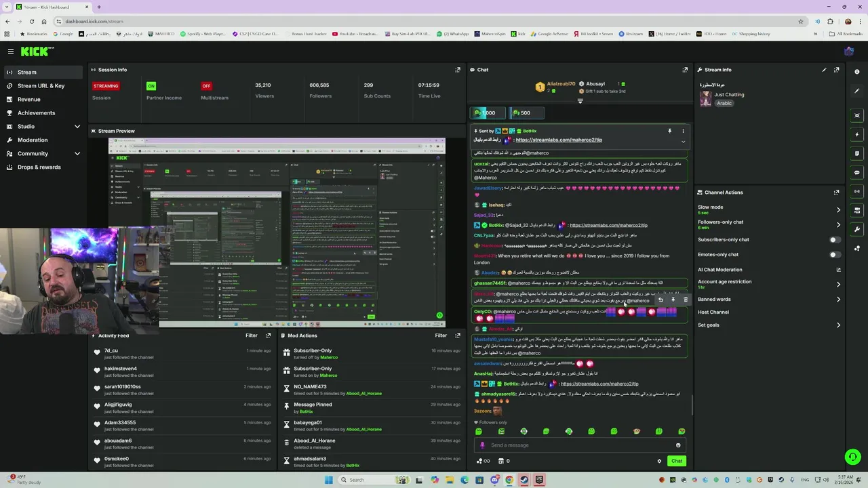Open three-dot menu on pinned message
This screenshot has width=868, height=488.
(683, 131)
